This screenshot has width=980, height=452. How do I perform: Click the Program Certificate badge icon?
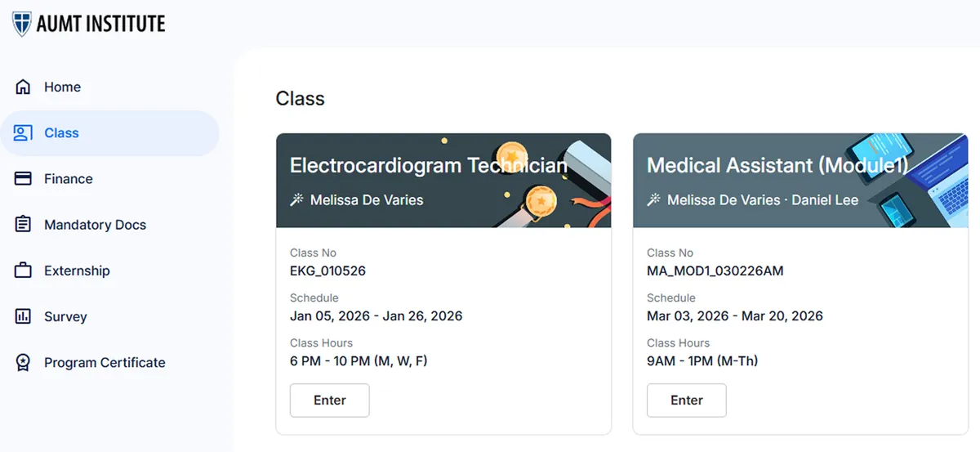tap(23, 363)
